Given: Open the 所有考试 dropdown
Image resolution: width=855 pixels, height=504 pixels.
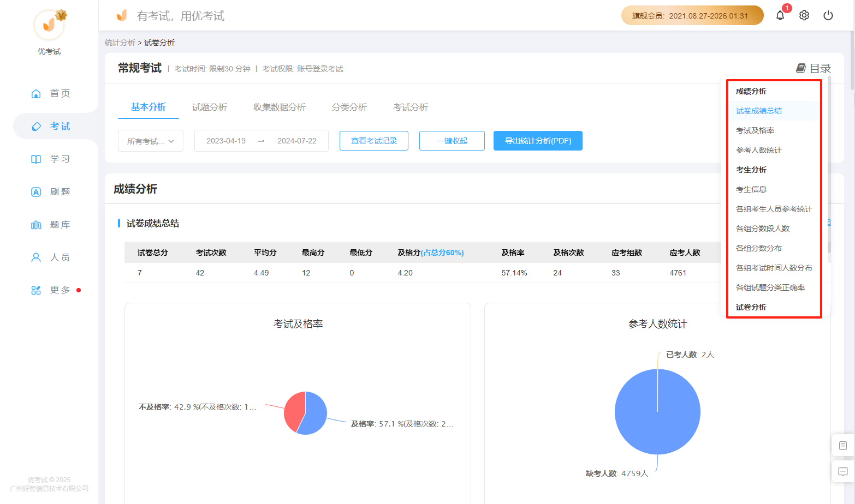Looking at the screenshot, I should [151, 141].
